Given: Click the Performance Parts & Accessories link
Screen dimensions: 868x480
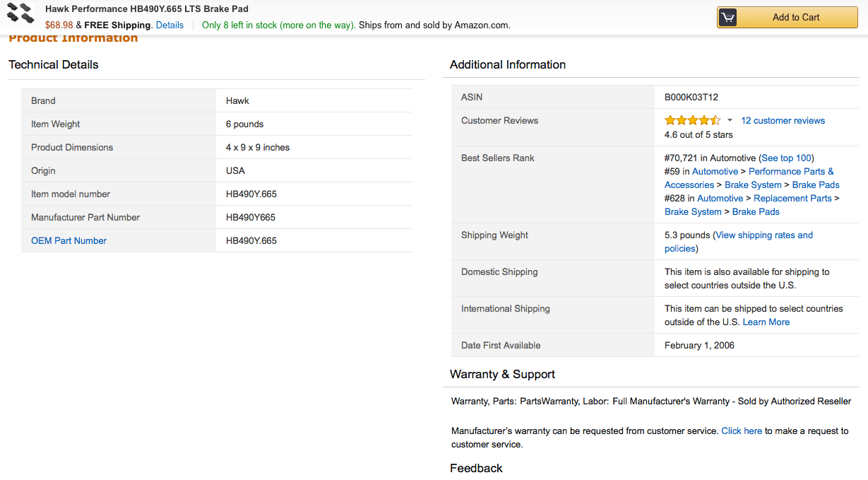Looking at the screenshot, I should tap(791, 171).
